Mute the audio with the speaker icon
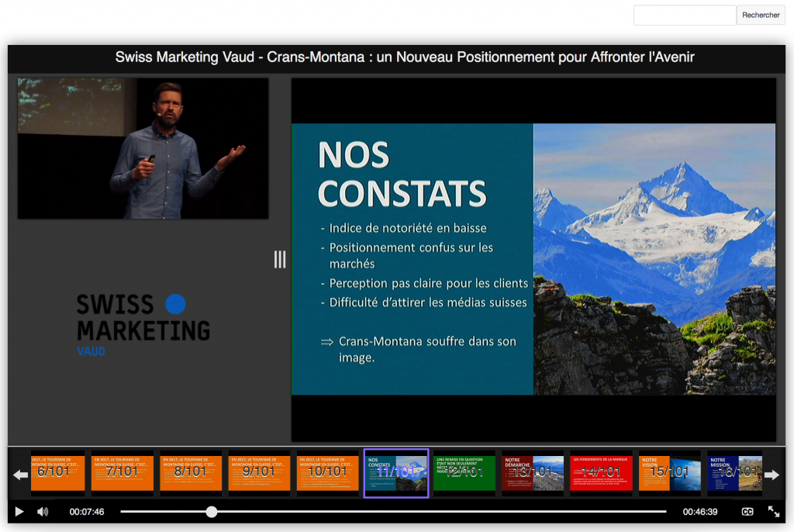 (43, 512)
